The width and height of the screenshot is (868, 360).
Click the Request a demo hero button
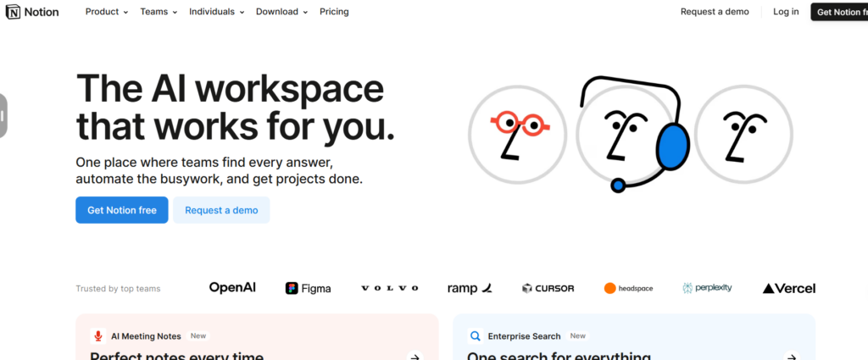coord(221,210)
